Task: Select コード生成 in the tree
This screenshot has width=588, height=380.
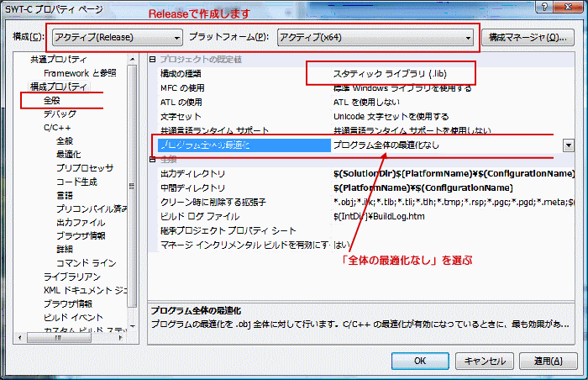Action: [x=76, y=182]
